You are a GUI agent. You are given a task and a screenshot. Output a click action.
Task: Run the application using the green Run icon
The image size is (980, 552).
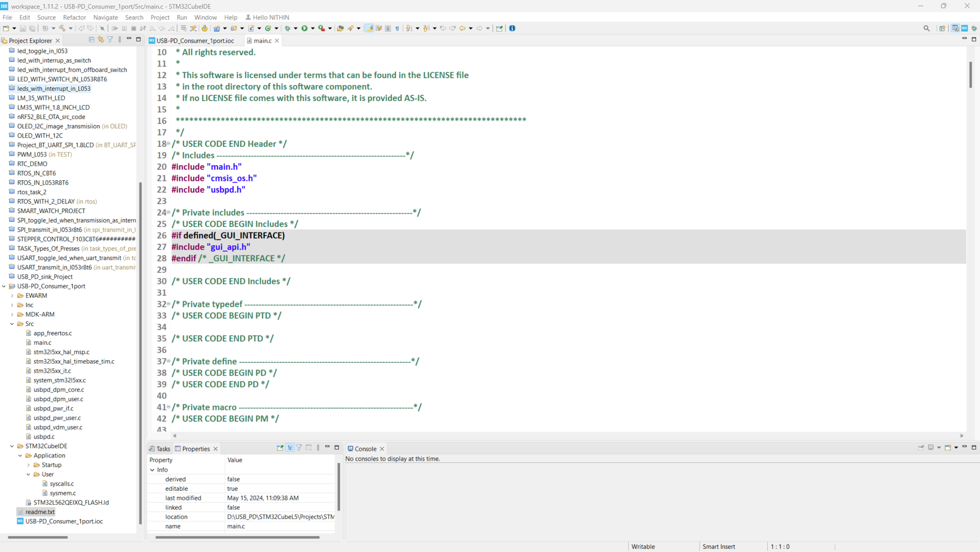(305, 28)
